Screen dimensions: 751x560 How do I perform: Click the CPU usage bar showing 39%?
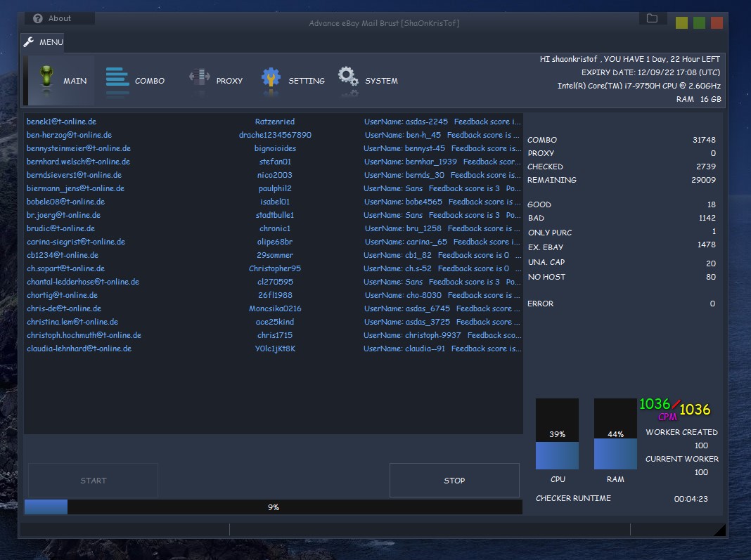coord(557,434)
